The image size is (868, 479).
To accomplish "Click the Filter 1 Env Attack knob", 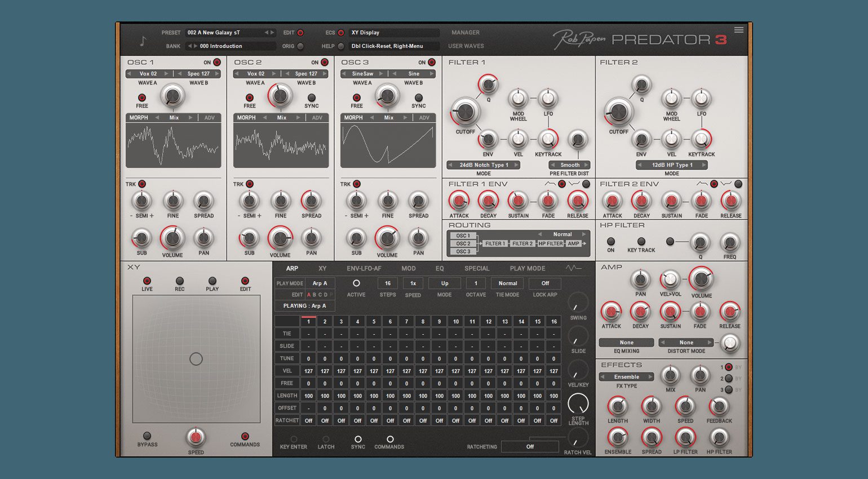I will click(459, 201).
